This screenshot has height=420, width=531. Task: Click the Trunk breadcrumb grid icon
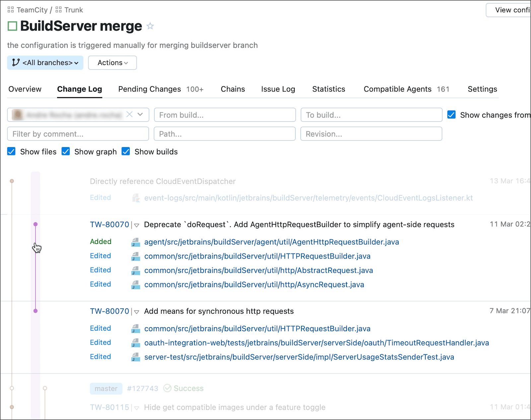click(58, 10)
